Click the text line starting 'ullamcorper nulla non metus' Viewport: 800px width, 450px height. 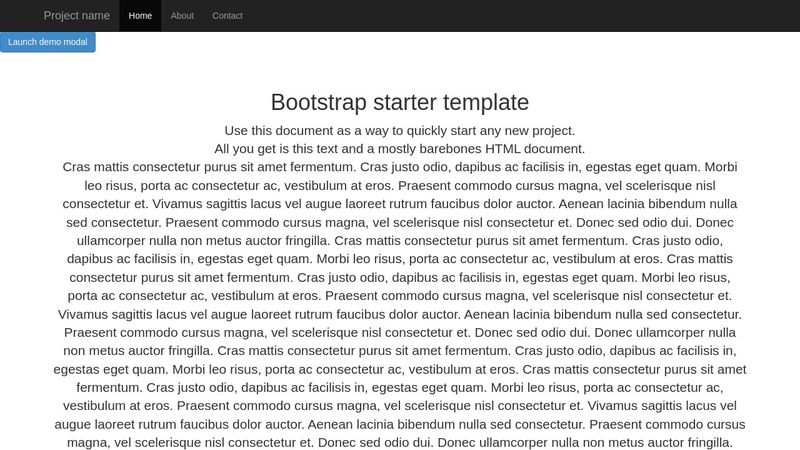point(400,240)
